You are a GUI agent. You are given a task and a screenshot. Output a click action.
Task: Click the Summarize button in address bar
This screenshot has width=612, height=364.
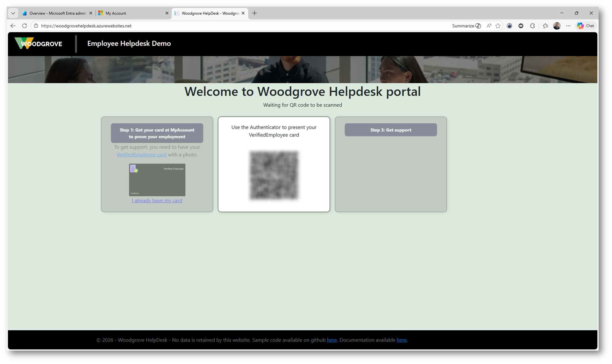pos(466,26)
